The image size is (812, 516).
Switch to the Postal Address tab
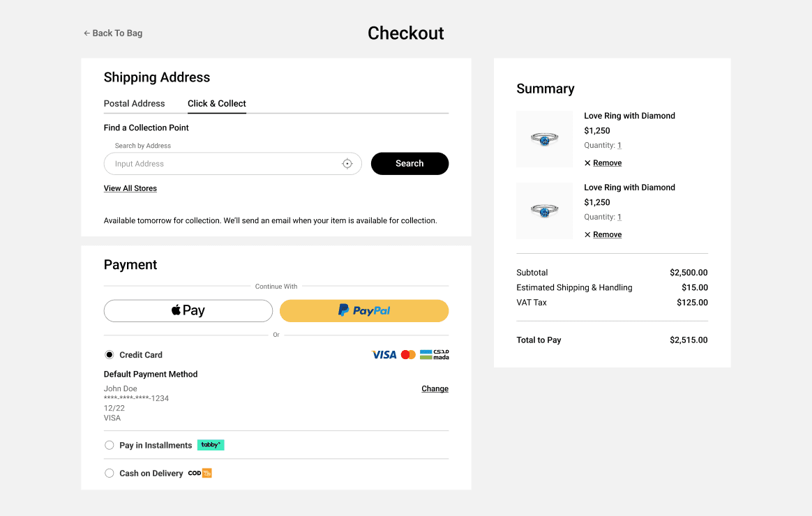tap(134, 103)
